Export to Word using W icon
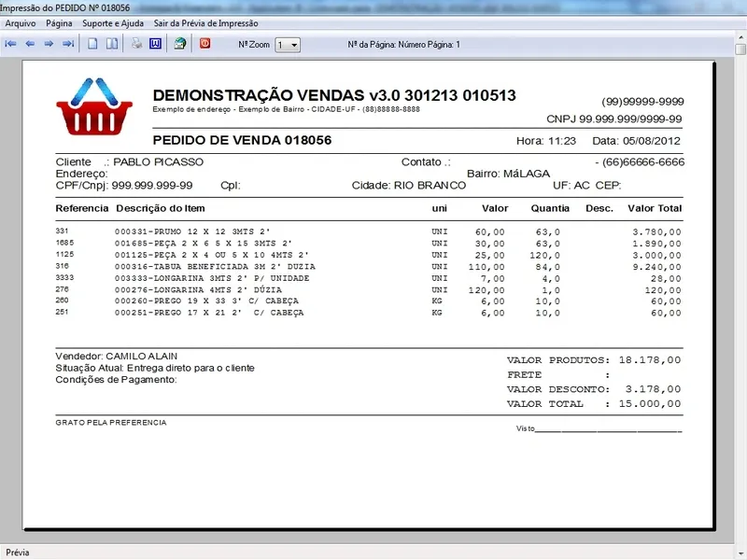 [x=155, y=44]
